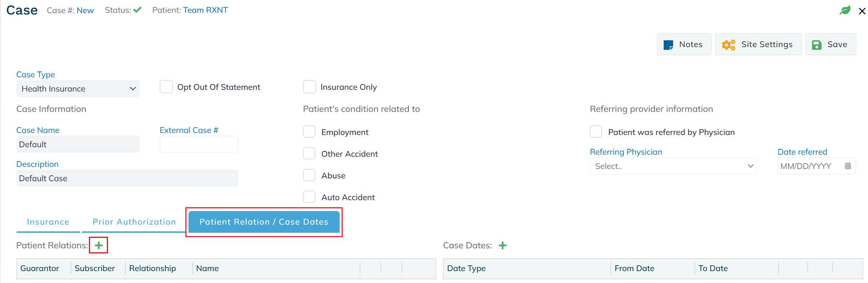Open the Prior Authorization tab

coord(134,222)
